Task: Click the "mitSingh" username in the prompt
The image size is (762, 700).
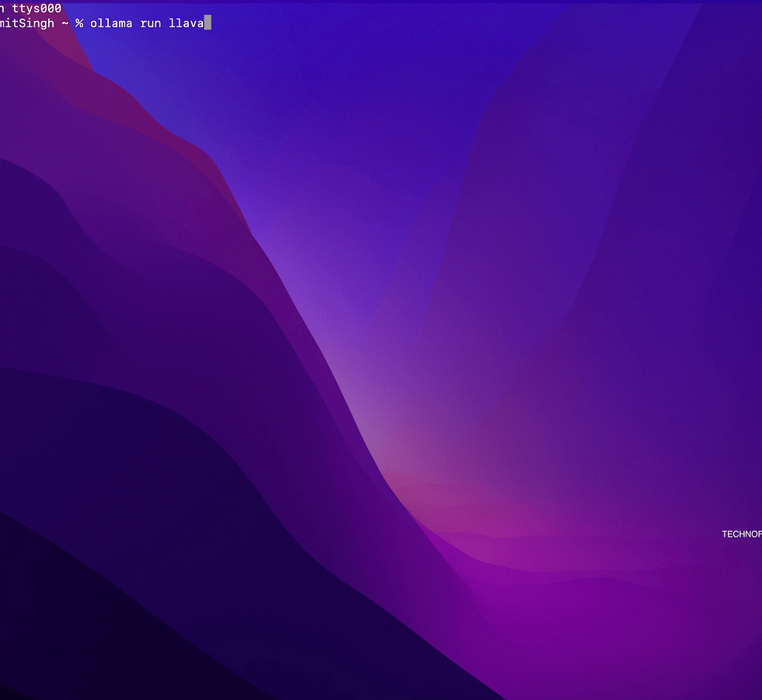Action: click(x=27, y=23)
